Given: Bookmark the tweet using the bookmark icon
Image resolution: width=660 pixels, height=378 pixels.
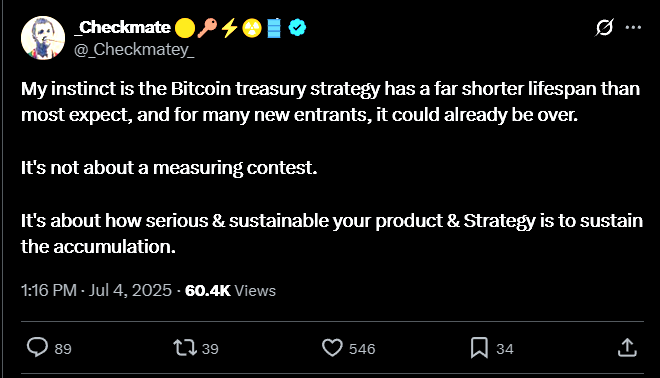Looking at the screenshot, I should [x=479, y=348].
